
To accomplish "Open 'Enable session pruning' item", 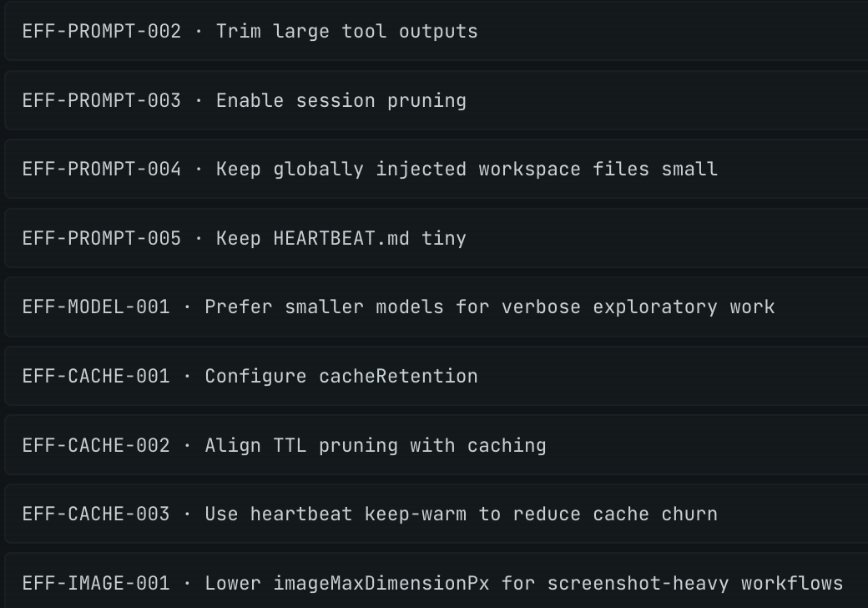I will tap(341, 101).
